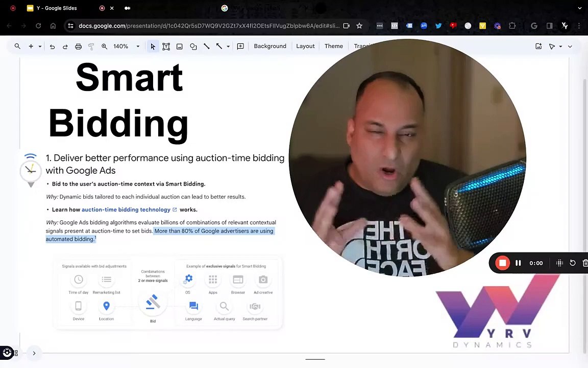The width and height of the screenshot is (588, 368).
Task: Go to the browser home page
Action: coord(53,26)
